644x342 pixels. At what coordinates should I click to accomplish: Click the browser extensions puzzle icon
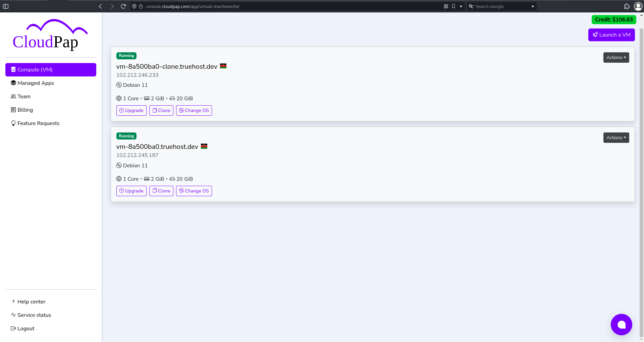click(627, 6)
